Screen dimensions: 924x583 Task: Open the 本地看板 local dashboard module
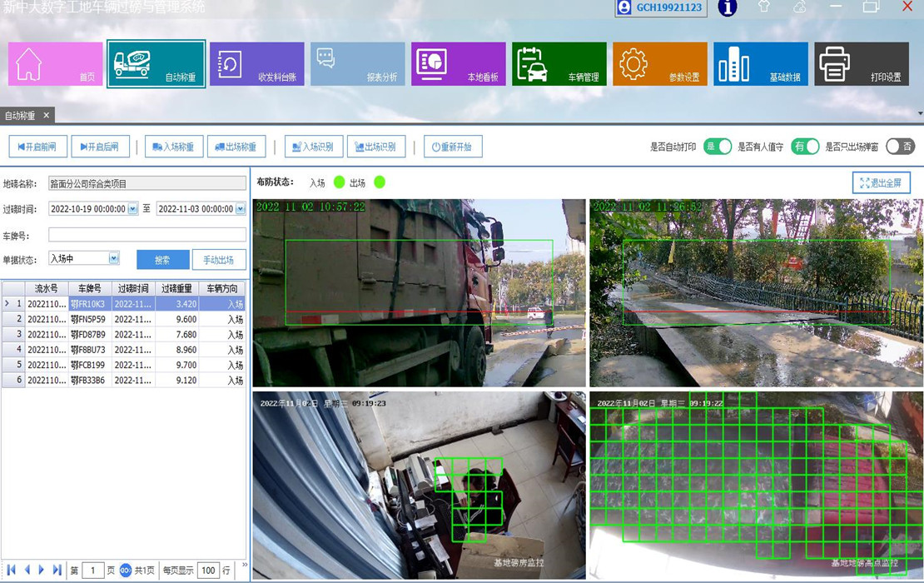[x=456, y=63]
